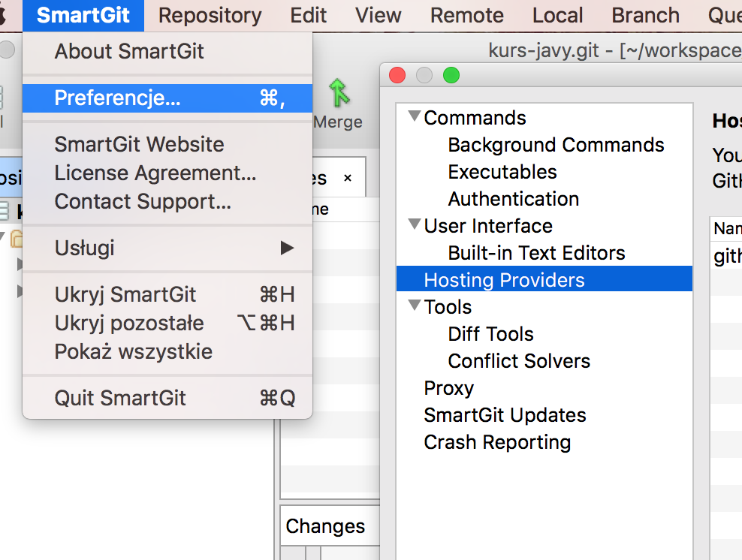Choose Pokaż wszystkie
Viewport: 742px width, 560px height.
coord(167,351)
